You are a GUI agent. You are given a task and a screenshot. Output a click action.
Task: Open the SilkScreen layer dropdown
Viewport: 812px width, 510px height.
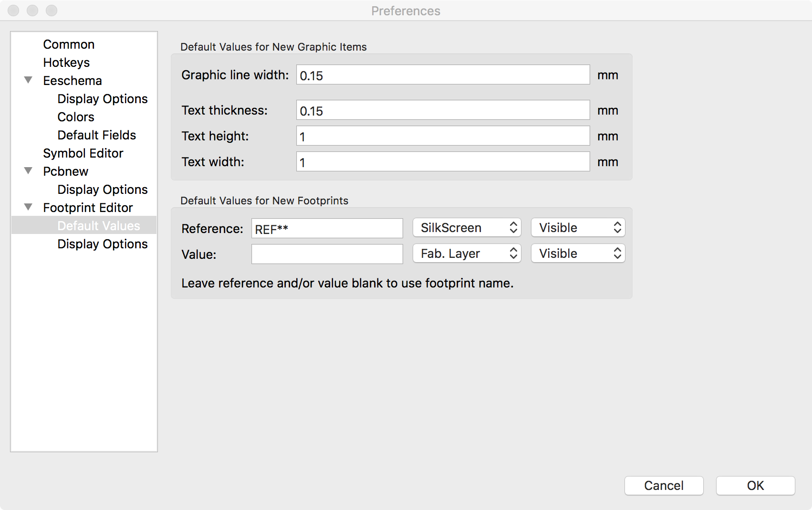(467, 228)
